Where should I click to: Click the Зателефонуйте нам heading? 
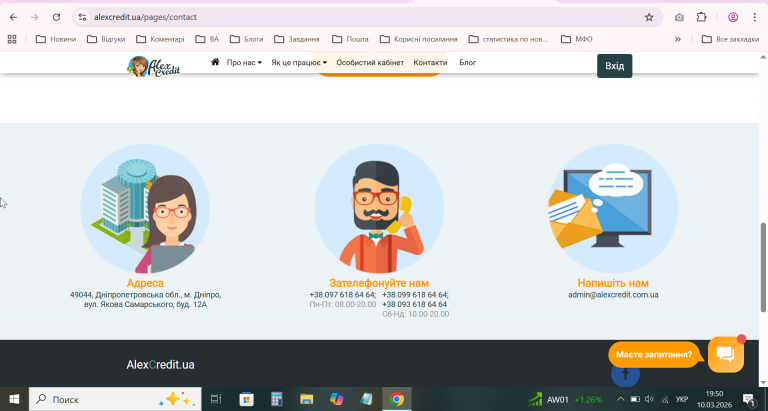coord(379,283)
